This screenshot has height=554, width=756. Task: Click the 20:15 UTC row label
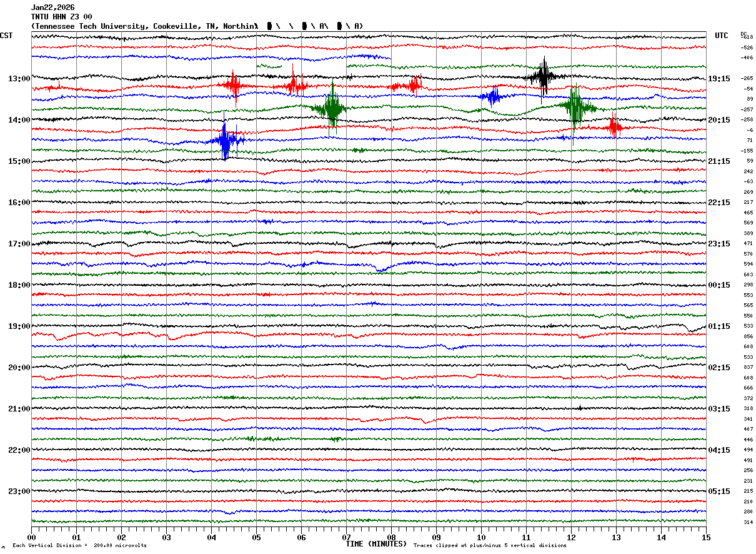(x=719, y=120)
